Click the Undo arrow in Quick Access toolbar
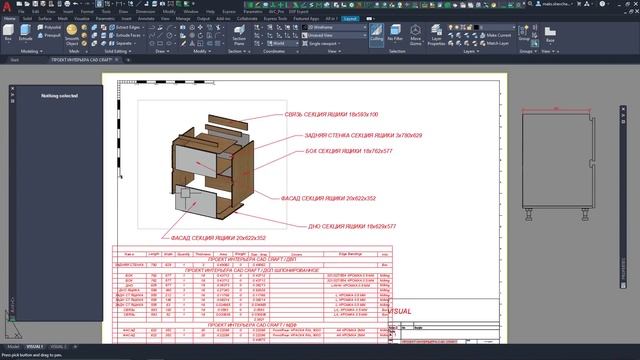 coord(76,4)
